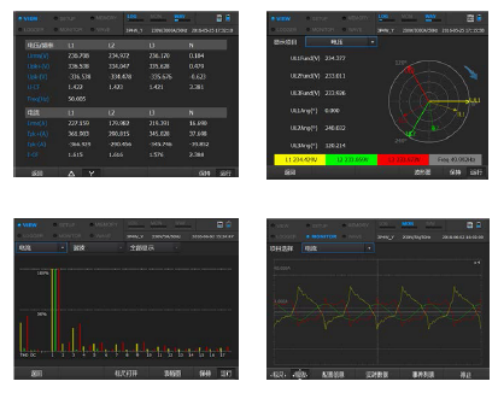Tap battery icon on phasor diagram screen
Viewport: 498px width, 394px height.
tap(479, 18)
